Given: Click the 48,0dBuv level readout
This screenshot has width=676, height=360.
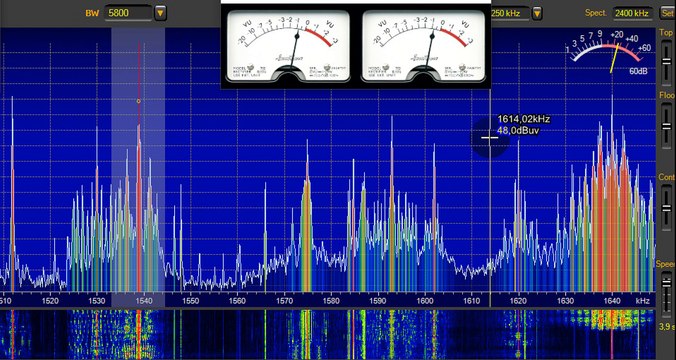Looking at the screenshot, I should click(x=518, y=130).
